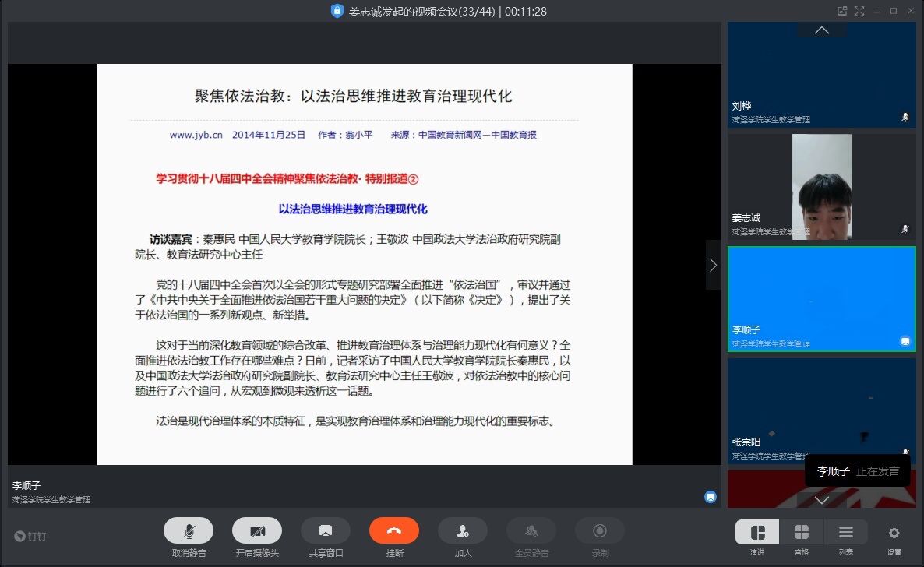Enter fullscreen using the expand arrows icon
Viewport: 924px width, 567px height.
(x=859, y=11)
